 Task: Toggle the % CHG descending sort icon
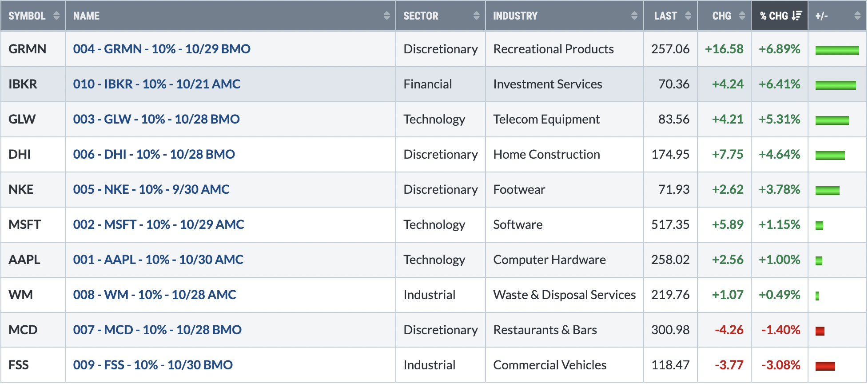[x=797, y=16]
